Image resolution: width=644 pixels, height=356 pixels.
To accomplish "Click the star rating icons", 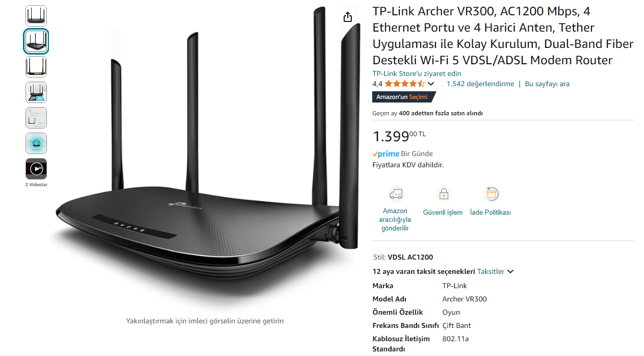I will [x=404, y=84].
